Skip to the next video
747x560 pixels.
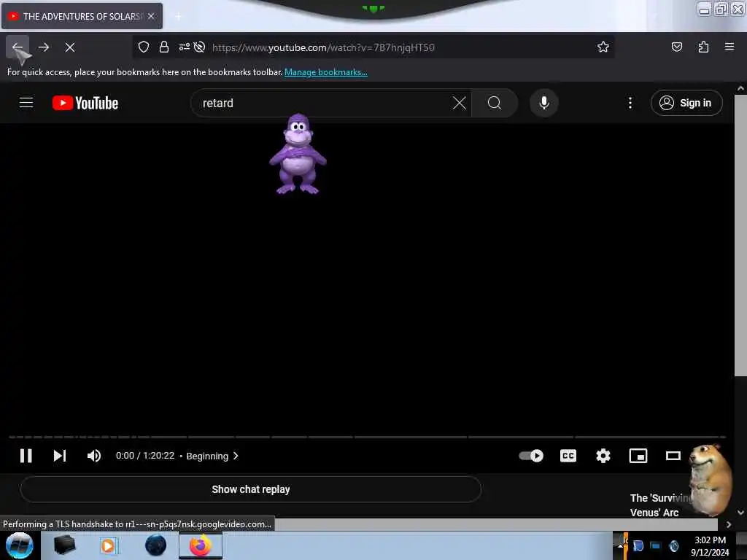(60, 456)
